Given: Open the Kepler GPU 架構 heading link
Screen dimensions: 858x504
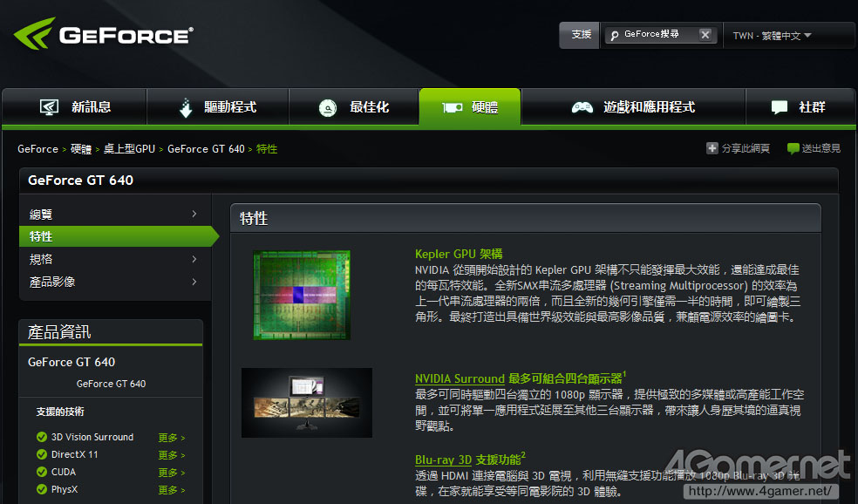Looking at the screenshot, I should pos(459,254).
